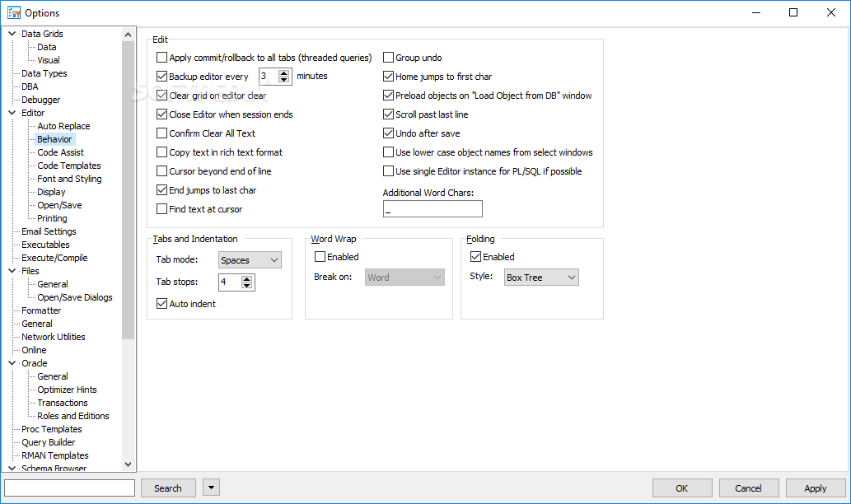Open Code Templates options

69,166
